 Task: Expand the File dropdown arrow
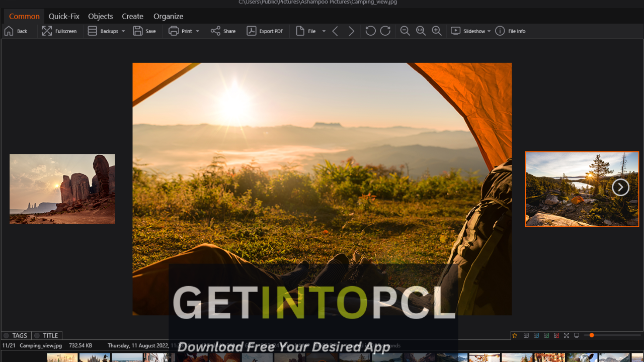point(324,31)
